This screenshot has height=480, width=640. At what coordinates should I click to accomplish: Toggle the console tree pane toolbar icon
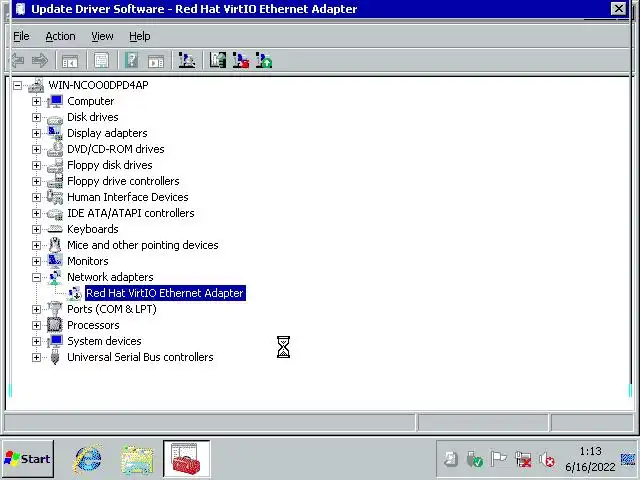[x=70, y=61]
